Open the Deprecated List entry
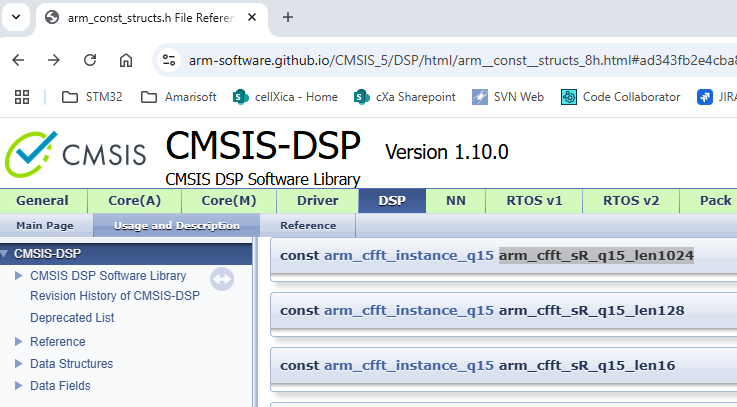The width and height of the screenshot is (737, 407). [72, 318]
